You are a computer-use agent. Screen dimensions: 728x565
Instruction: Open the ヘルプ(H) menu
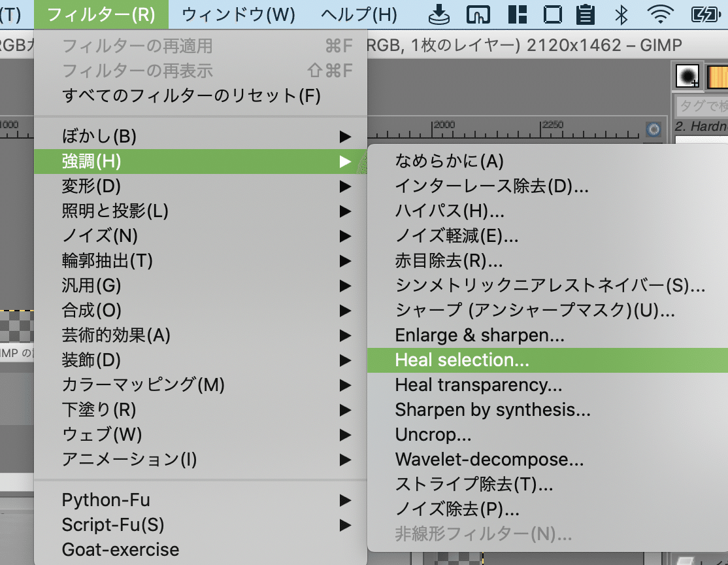(x=358, y=14)
